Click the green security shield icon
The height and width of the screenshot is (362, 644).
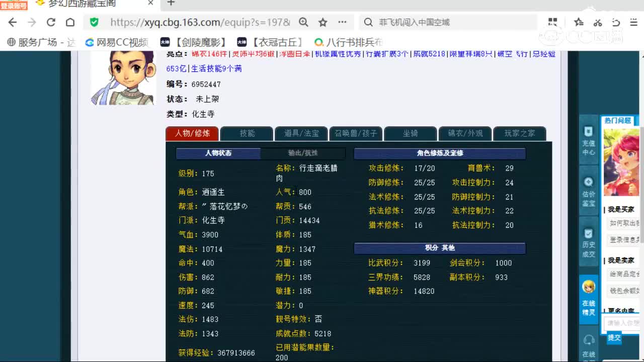point(94,22)
